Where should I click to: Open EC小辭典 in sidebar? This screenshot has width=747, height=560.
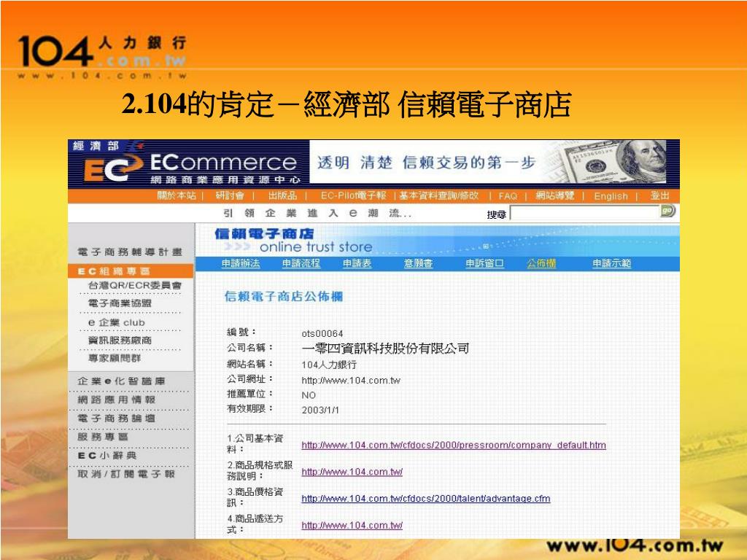[108, 456]
